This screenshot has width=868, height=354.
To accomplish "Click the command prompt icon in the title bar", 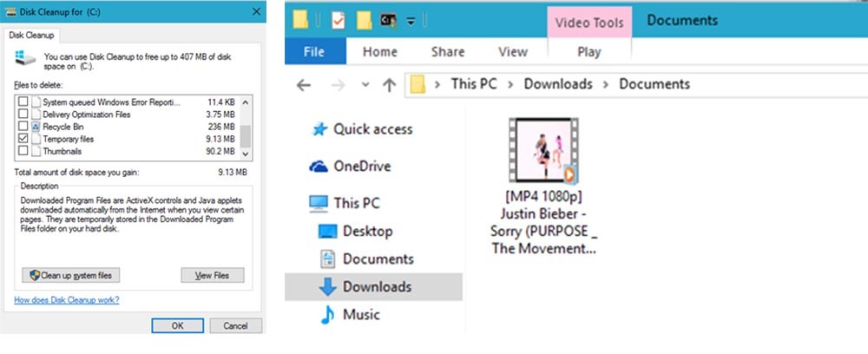I will [x=388, y=21].
